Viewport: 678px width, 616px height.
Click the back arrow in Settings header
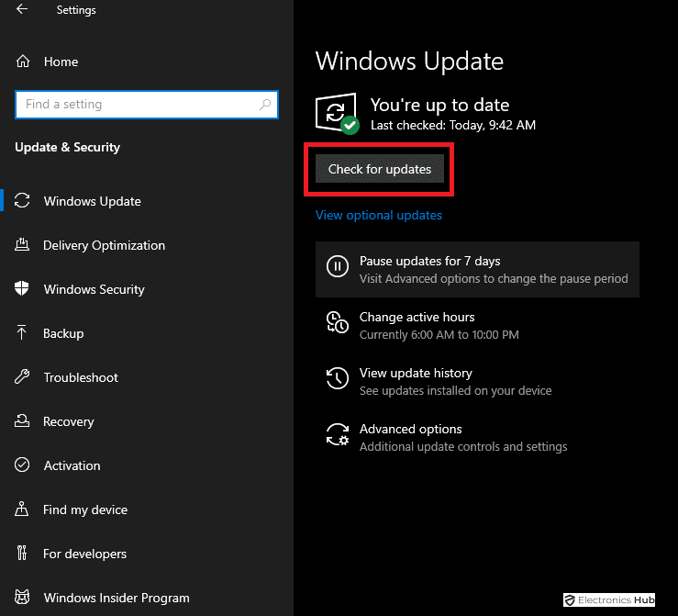coord(22,10)
